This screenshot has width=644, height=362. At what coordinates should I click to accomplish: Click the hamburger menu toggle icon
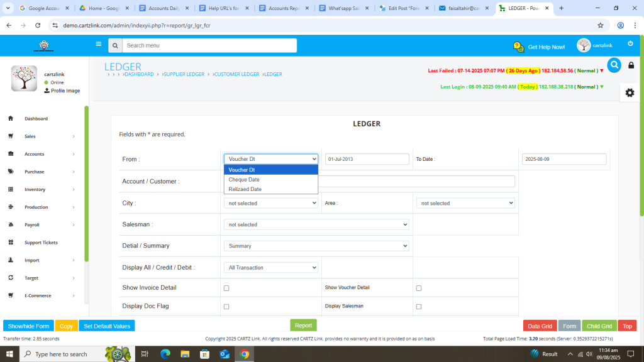(98, 45)
